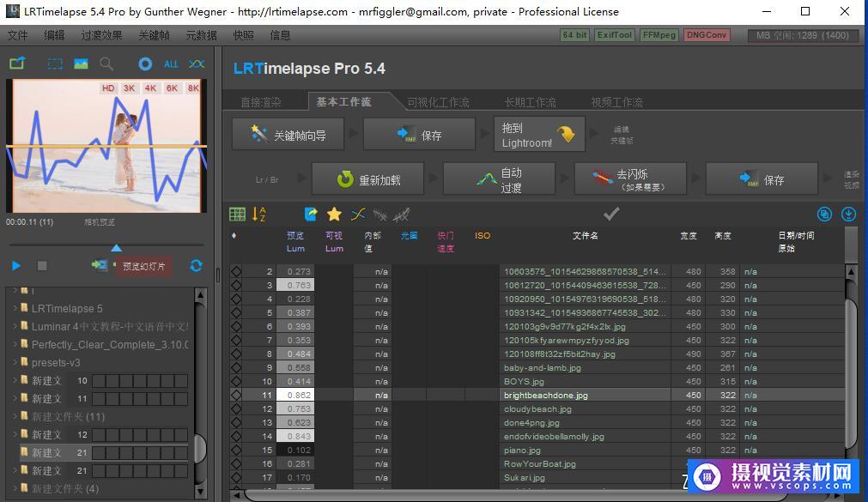The width and height of the screenshot is (868, 502).
Task: Open the 快照 menu
Action: [x=243, y=35]
